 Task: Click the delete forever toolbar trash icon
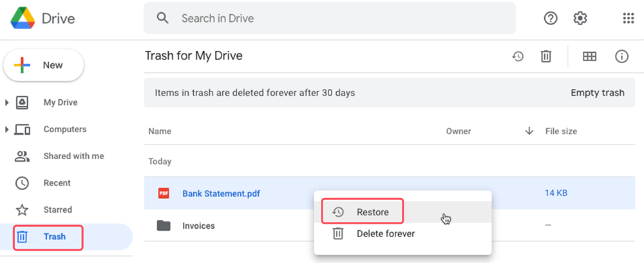(545, 56)
